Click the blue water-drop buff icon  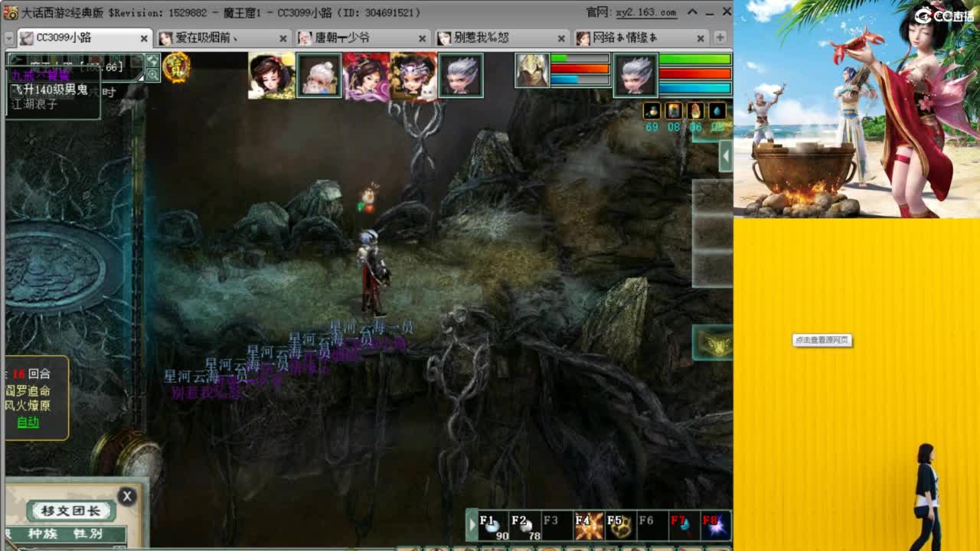[x=717, y=111]
